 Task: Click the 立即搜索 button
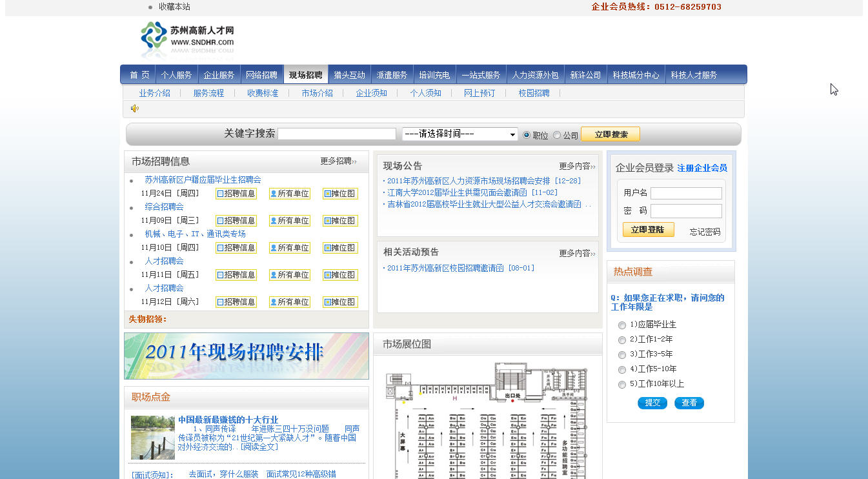pos(611,134)
